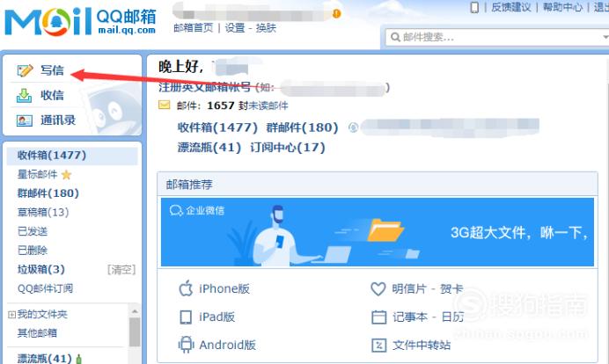Image resolution: width=609 pixels, height=364 pixels.
Task: Click the 邮件搜索 search field
Action: click(497, 37)
